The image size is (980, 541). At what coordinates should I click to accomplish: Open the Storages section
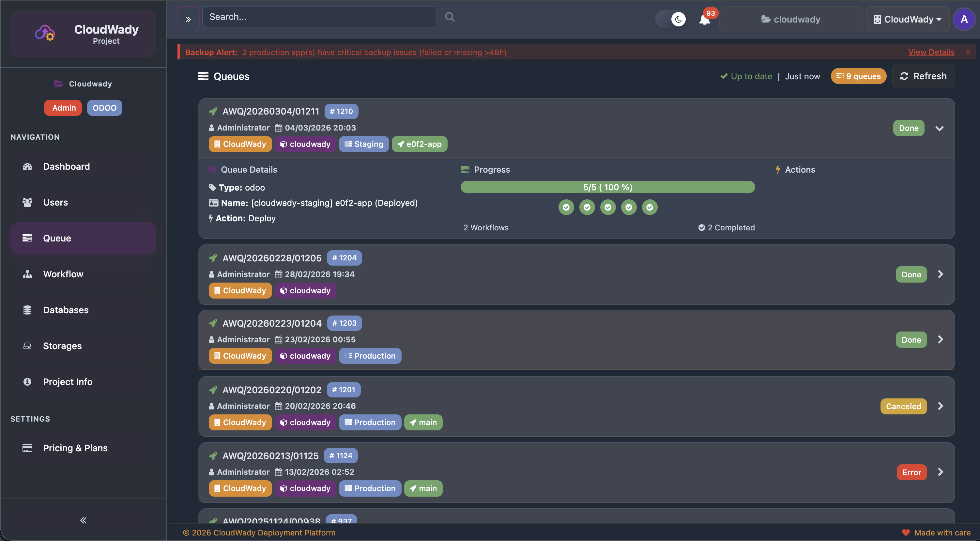pos(62,346)
